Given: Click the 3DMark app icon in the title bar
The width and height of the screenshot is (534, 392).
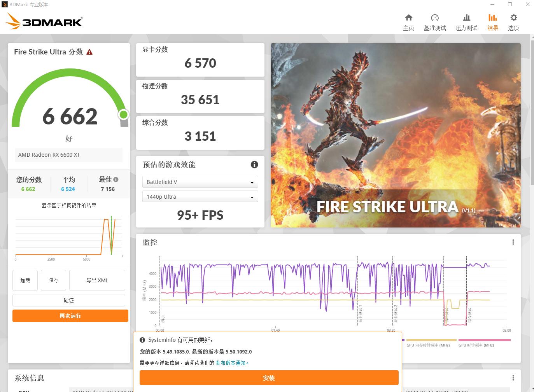Looking at the screenshot, I should (x=5, y=5).
